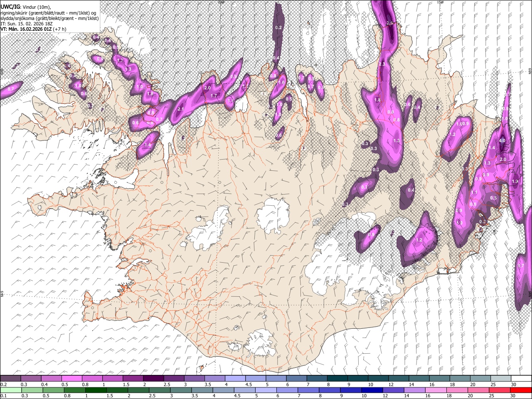Click the '0.2' label in the top legend row
Image resolution: width=532 pixels, height=399 pixels.
[x=4, y=384]
